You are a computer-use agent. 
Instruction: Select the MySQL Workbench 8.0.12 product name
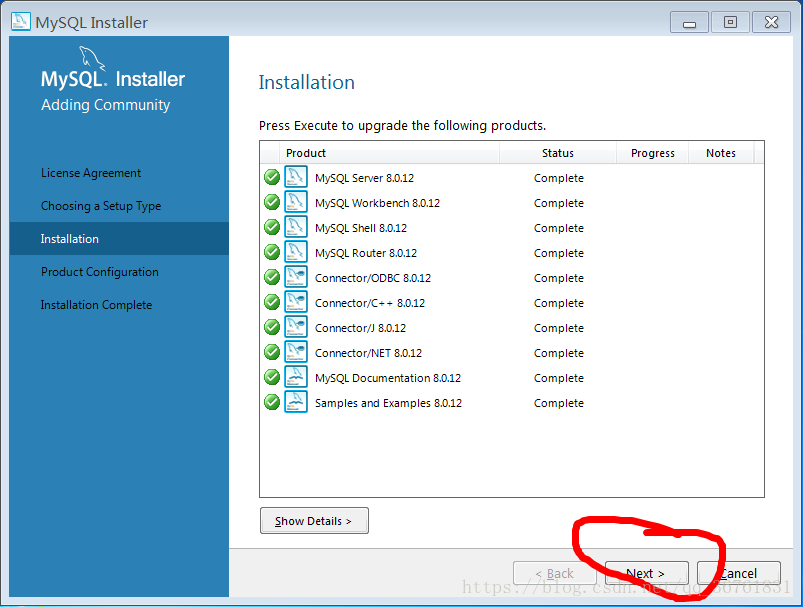coord(377,203)
